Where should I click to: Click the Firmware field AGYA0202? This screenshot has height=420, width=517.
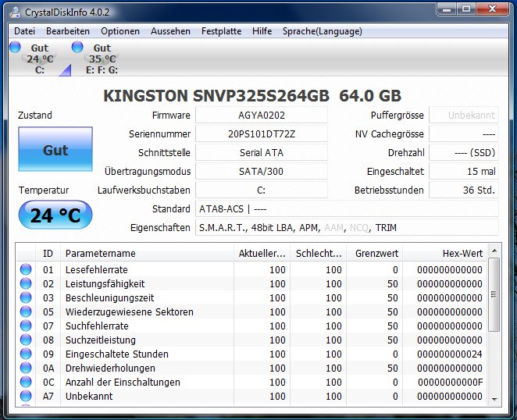[x=262, y=116]
